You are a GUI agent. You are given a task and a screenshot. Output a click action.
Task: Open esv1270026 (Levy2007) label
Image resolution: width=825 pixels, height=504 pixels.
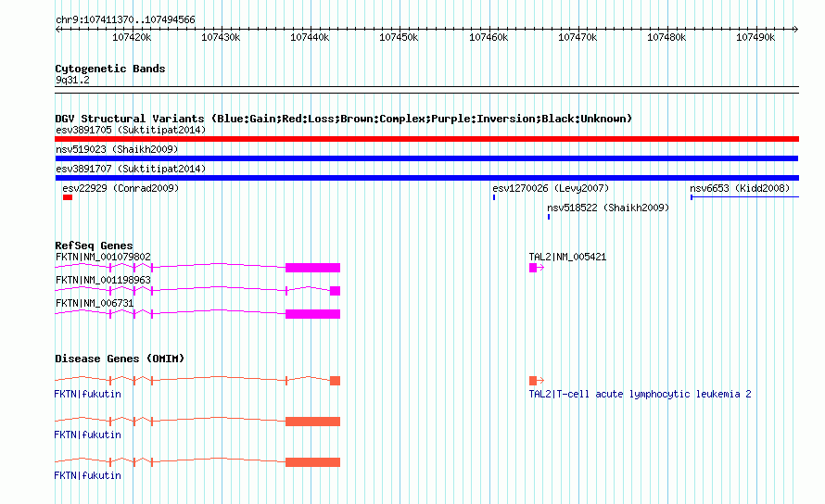pyautogui.click(x=551, y=188)
